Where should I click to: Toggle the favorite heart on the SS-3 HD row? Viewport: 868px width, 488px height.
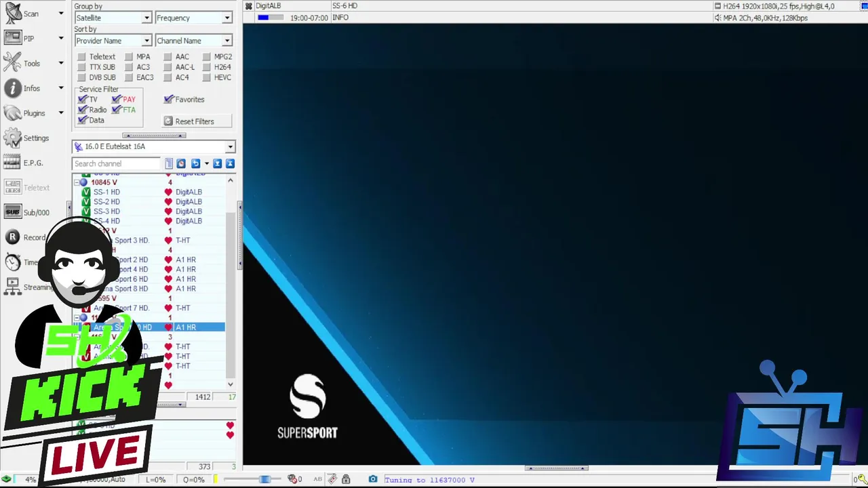coord(168,211)
